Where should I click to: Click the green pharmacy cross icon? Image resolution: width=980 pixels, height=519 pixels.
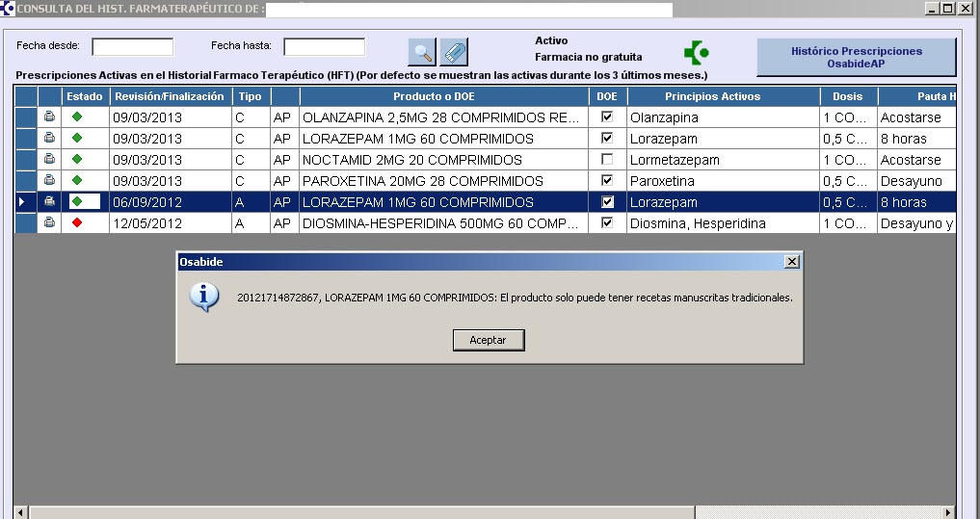696,53
